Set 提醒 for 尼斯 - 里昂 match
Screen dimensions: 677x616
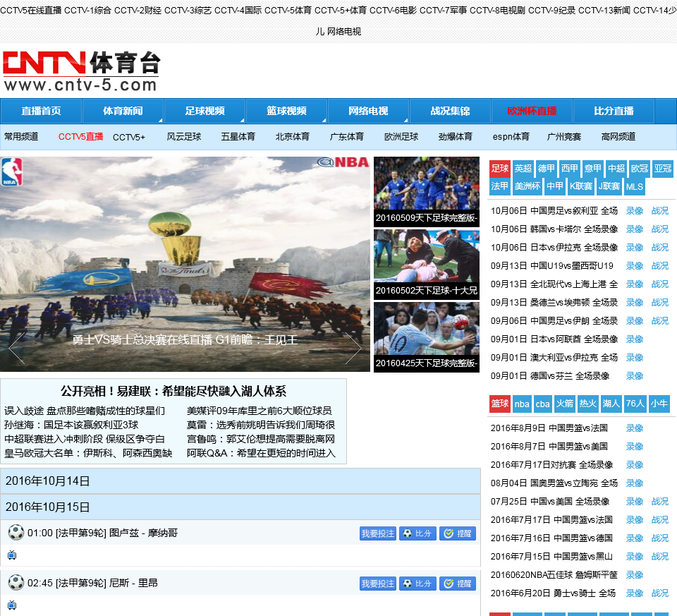click(x=458, y=584)
